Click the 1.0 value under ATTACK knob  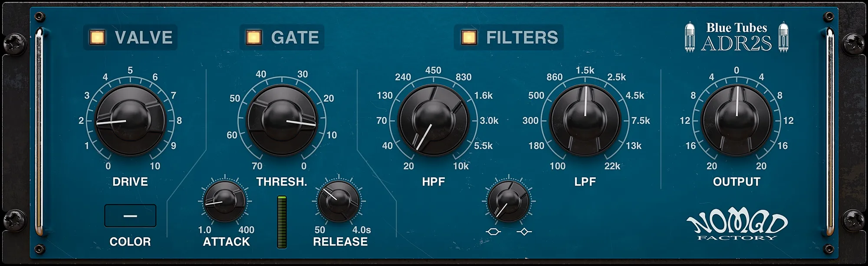(x=205, y=230)
